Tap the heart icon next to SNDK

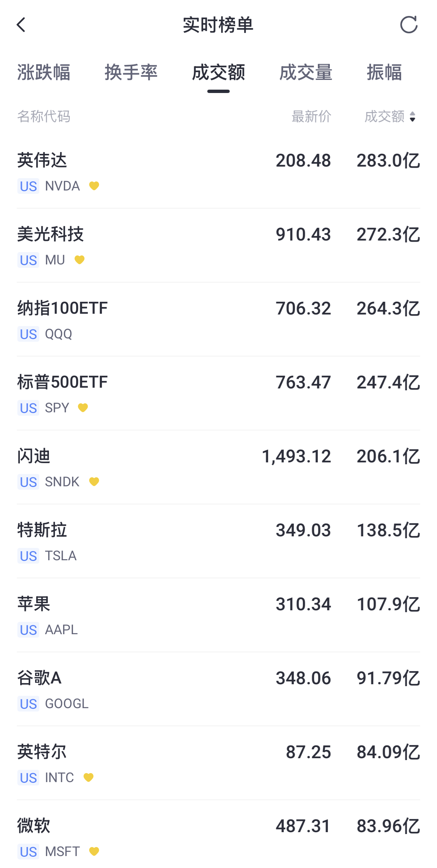point(94,481)
